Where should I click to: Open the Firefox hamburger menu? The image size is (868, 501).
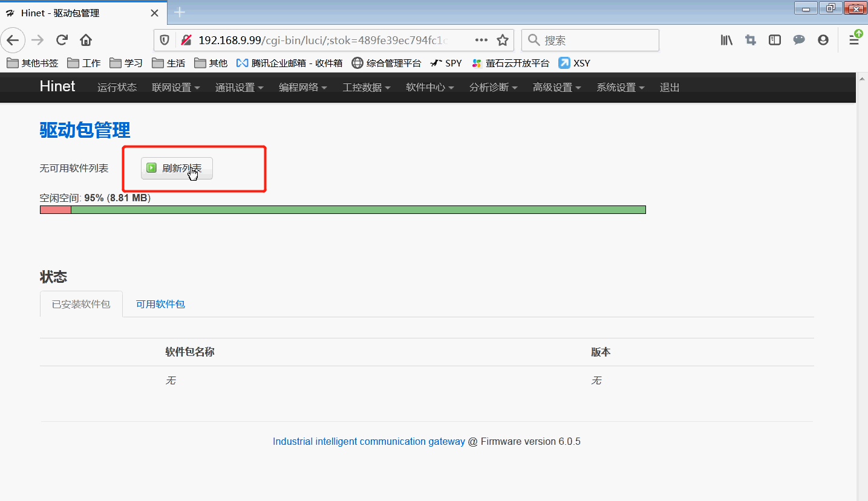[854, 40]
